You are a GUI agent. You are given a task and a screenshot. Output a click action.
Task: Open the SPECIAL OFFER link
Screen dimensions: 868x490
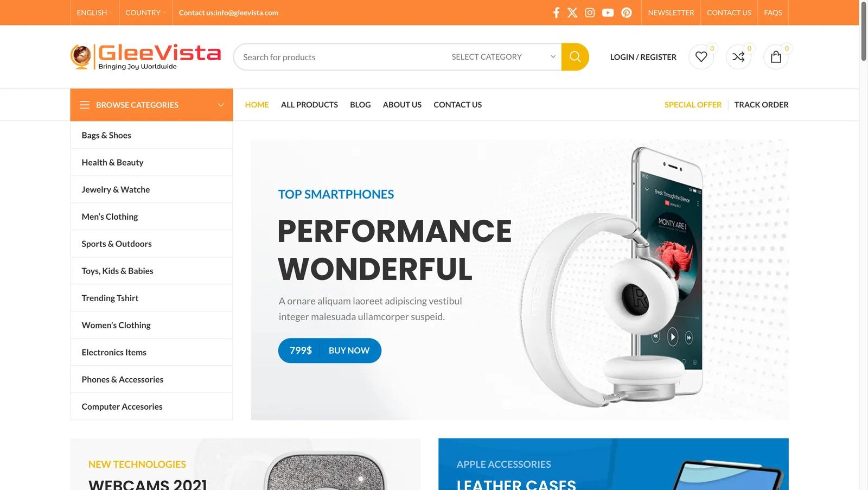(x=693, y=105)
